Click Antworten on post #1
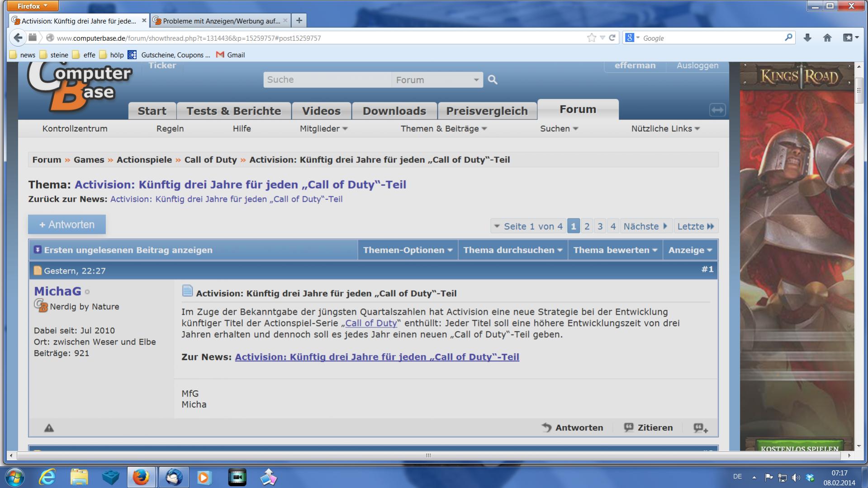The image size is (868, 488). click(x=572, y=428)
